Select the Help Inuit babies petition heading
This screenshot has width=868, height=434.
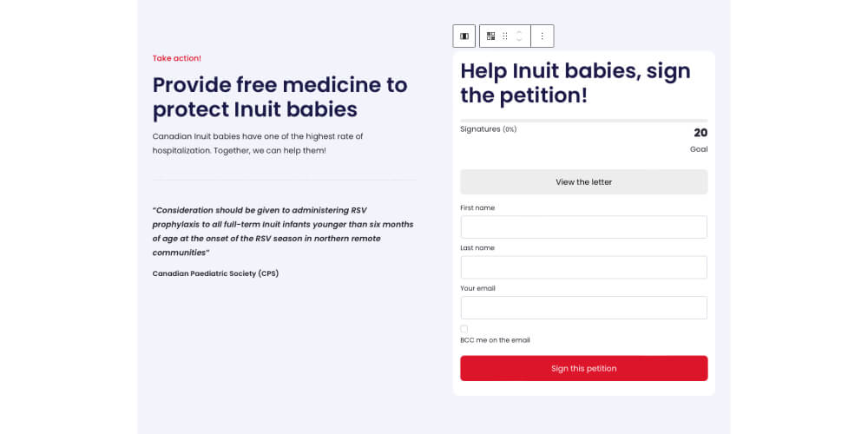point(575,83)
